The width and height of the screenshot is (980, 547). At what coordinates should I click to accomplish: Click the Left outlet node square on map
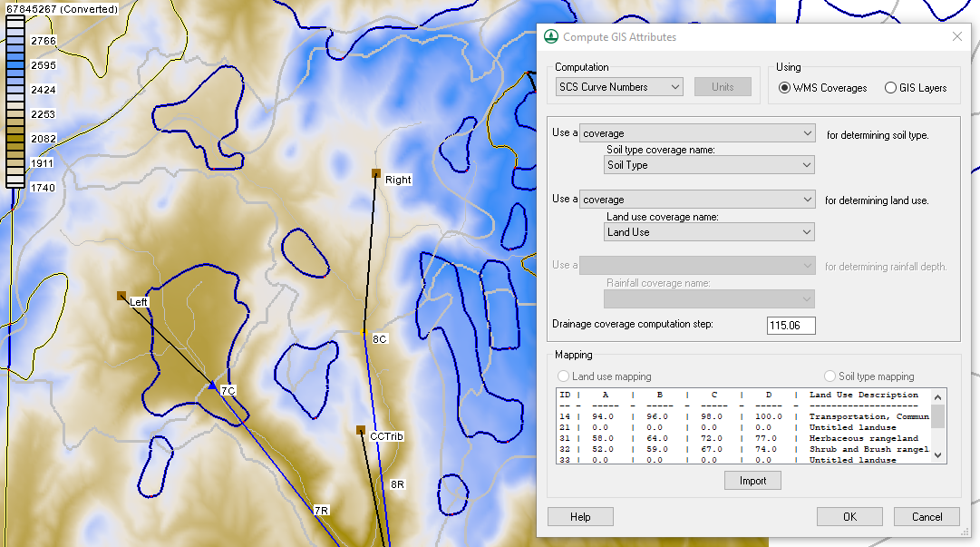pos(121,296)
